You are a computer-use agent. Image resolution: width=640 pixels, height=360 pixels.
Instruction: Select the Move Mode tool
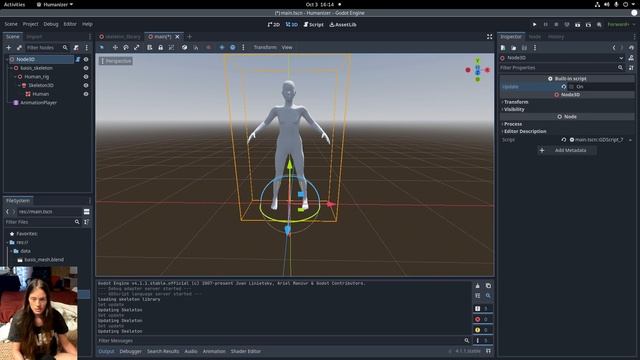(115, 47)
